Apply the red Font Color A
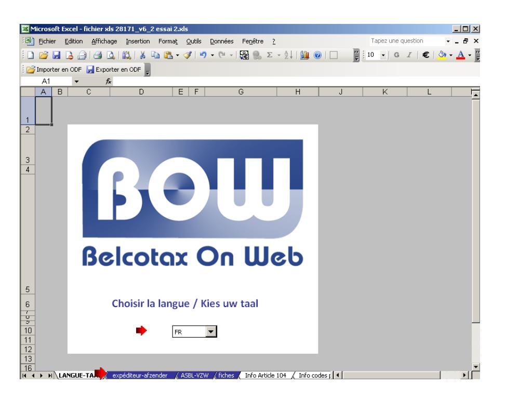 click(x=461, y=55)
